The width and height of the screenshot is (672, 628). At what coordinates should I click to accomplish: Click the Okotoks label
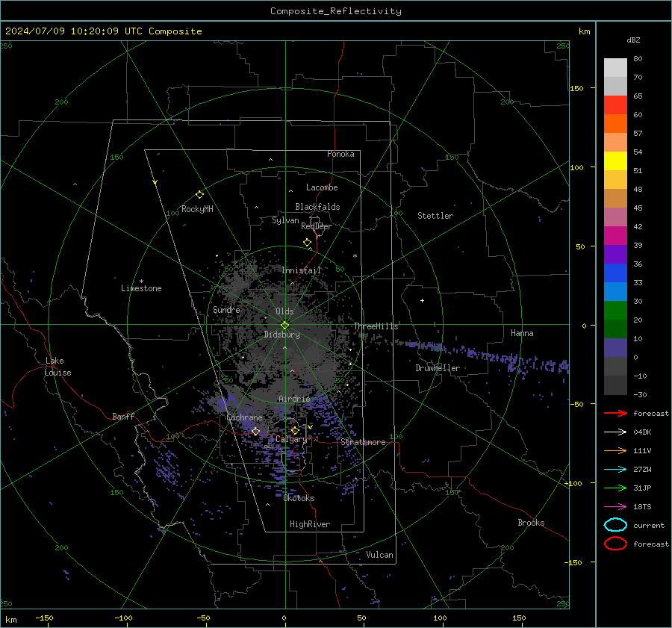pyautogui.click(x=299, y=498)
